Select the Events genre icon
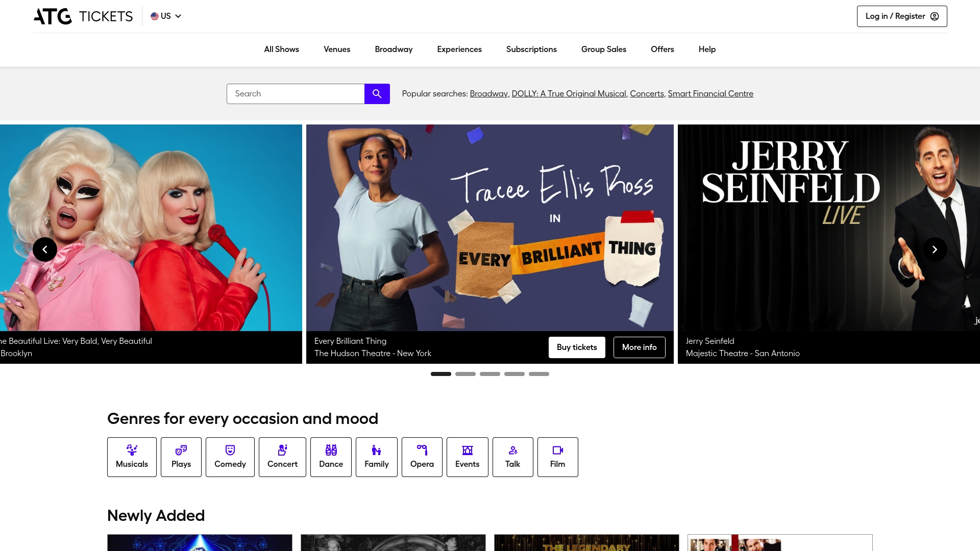 [468, 450]
